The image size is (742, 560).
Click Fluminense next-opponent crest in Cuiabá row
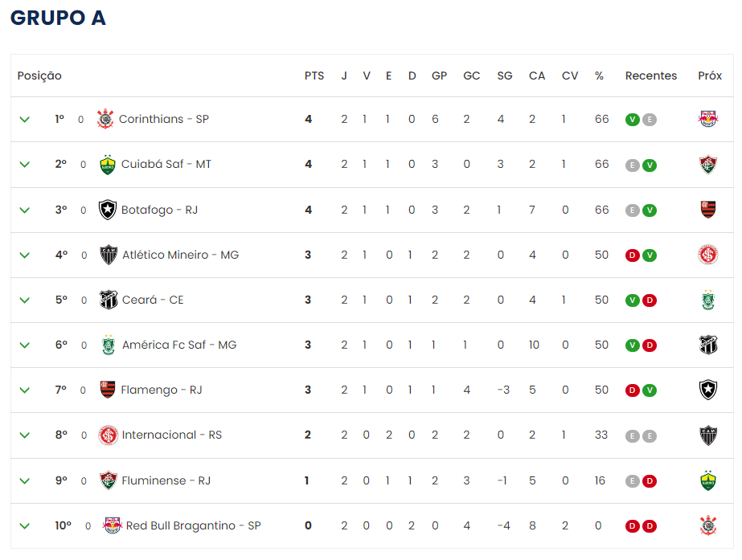coord(708,164)
